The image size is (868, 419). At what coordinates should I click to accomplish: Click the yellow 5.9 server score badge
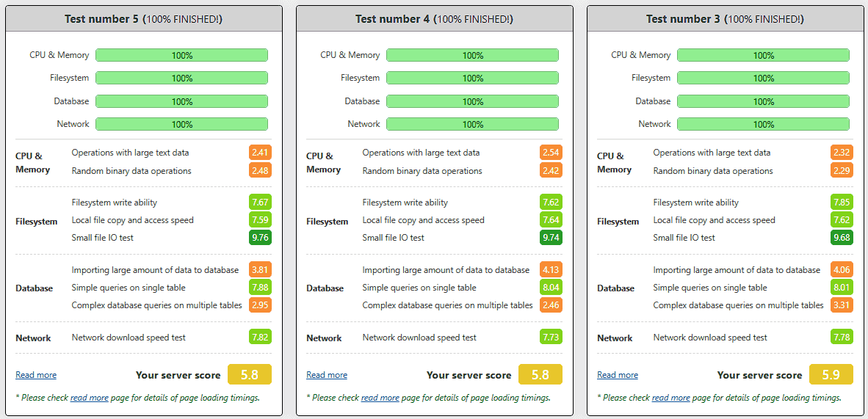click(x=831, y=374)
